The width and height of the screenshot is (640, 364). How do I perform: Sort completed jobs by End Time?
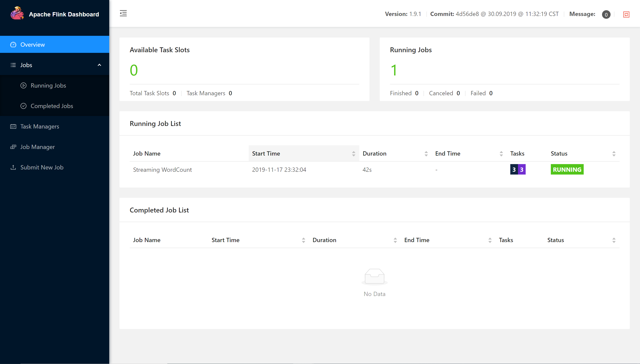pos(490,240)
